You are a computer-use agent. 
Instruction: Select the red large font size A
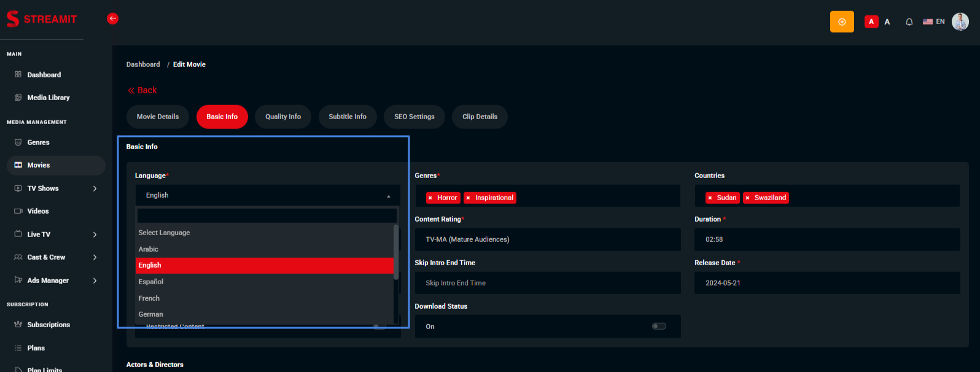pos(871,21)
